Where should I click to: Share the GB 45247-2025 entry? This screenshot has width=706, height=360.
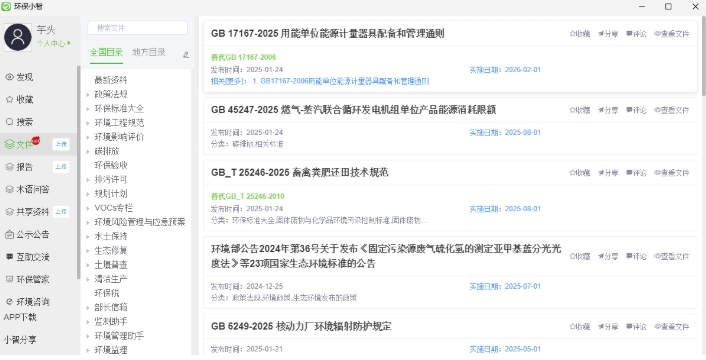tap(608, 110)
